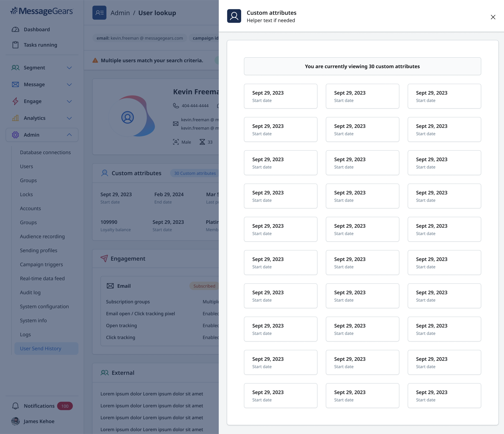The width and height of the screenshot is (504, 434).
Task: Open Accounts in Admin menu
Action: point(30,208)
